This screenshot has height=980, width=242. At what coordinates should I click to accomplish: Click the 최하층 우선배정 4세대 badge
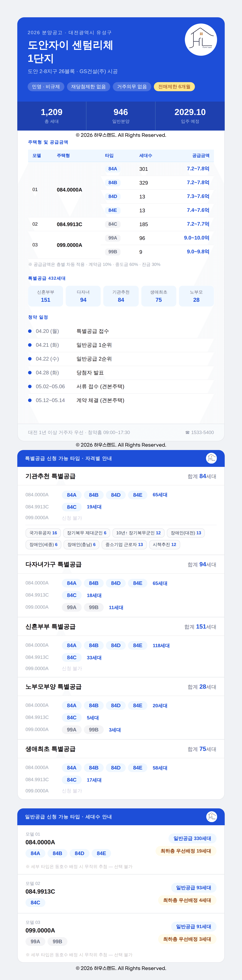coord(187,900)
